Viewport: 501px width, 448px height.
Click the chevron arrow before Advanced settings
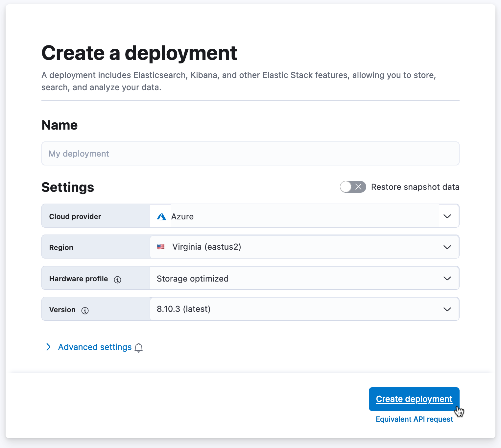coord(49,347)
